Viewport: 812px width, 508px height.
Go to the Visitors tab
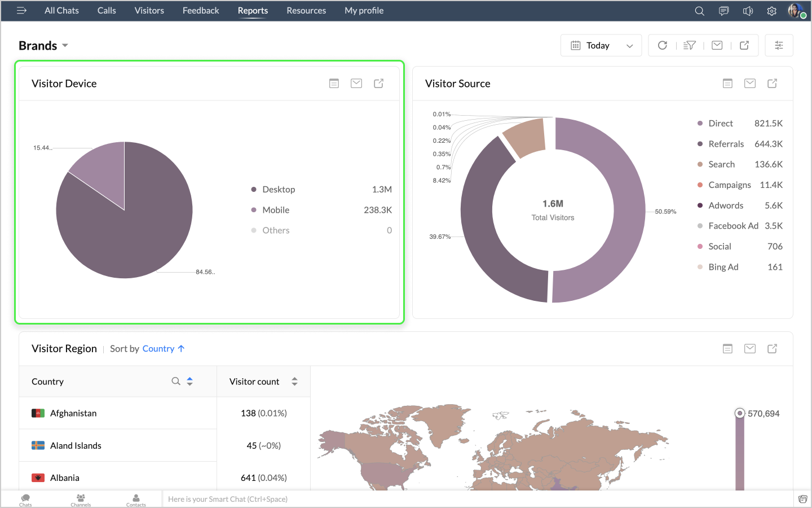[149, 11]
